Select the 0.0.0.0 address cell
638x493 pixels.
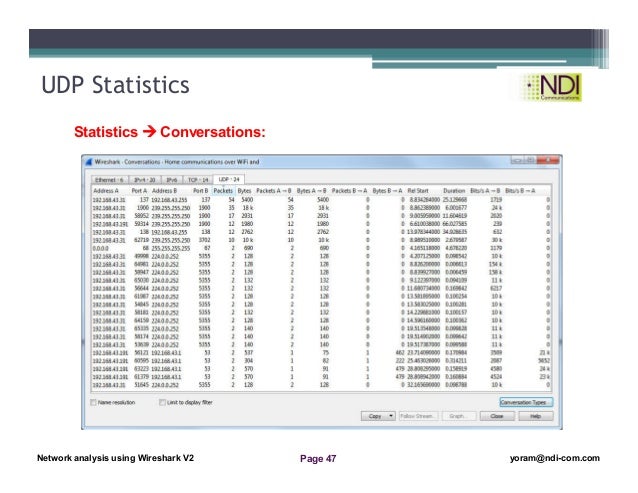point(101,248)
